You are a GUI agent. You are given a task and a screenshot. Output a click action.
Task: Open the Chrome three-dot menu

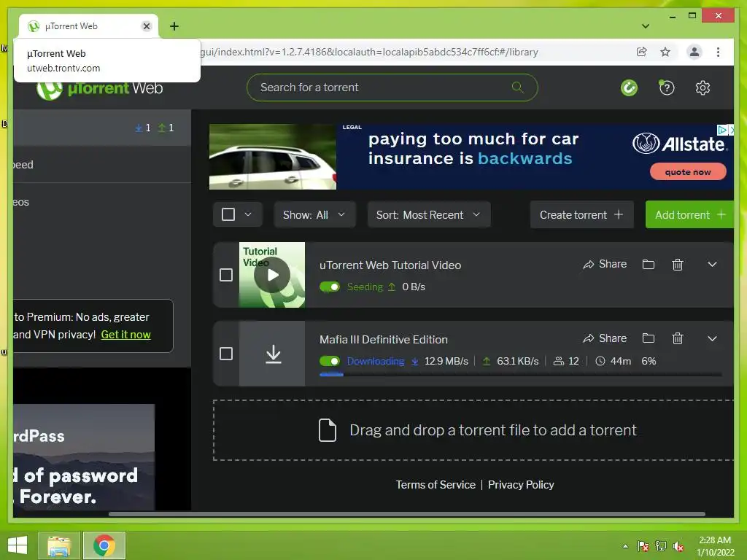coord(718,52)
